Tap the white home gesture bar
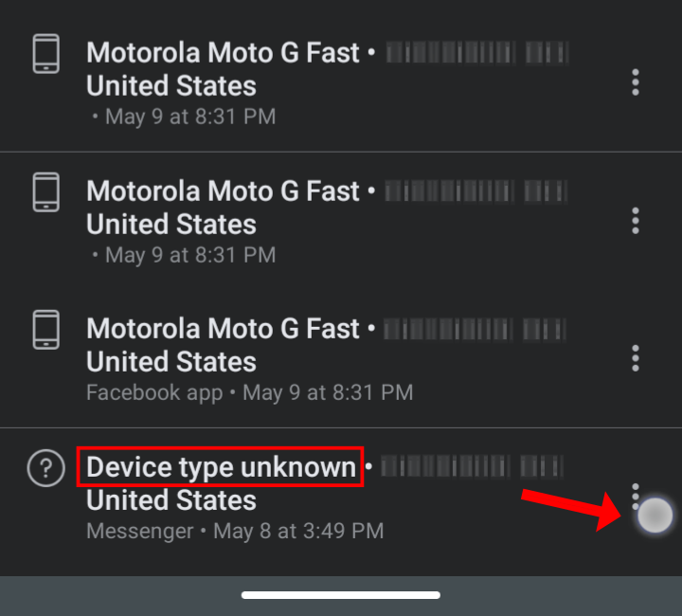 pyautogui.click(x=341, y=595)
